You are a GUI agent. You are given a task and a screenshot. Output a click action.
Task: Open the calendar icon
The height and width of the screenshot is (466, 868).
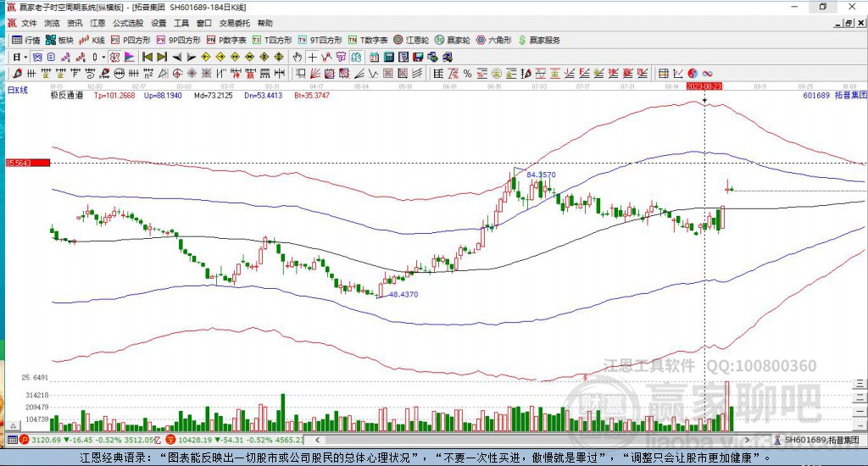pos(374,57)
